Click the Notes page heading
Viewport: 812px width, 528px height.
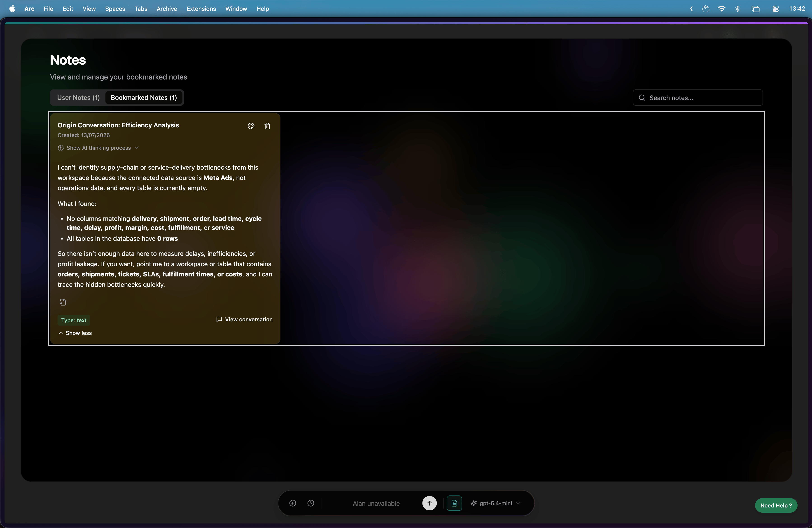(68, 60)
